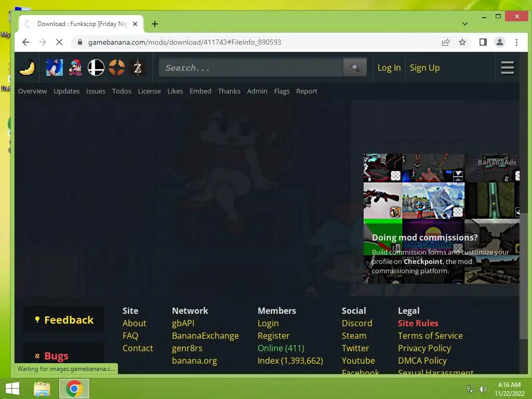Image resolution: width=532 pixels, height=399 pixels.
Task: Open the About footer link
Action: (x=135, y=323)
